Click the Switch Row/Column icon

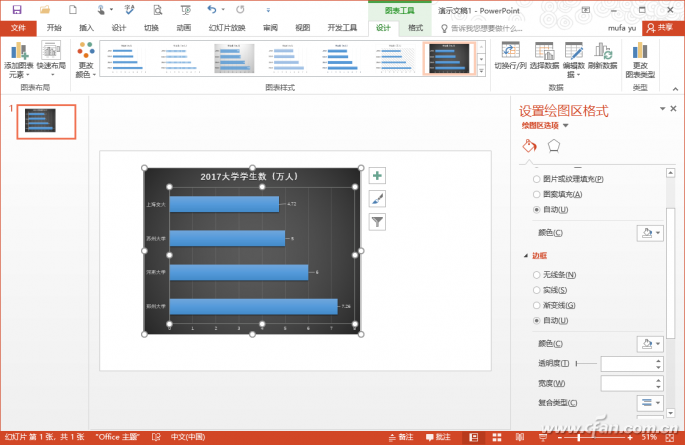click(x=510, y=50)
